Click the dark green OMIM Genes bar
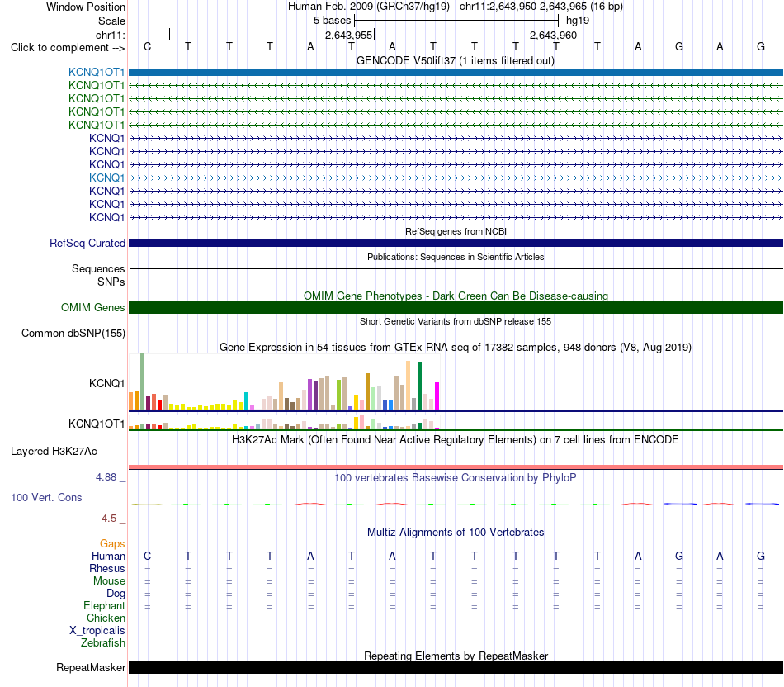784x687 pixels. tap(456, 308)
